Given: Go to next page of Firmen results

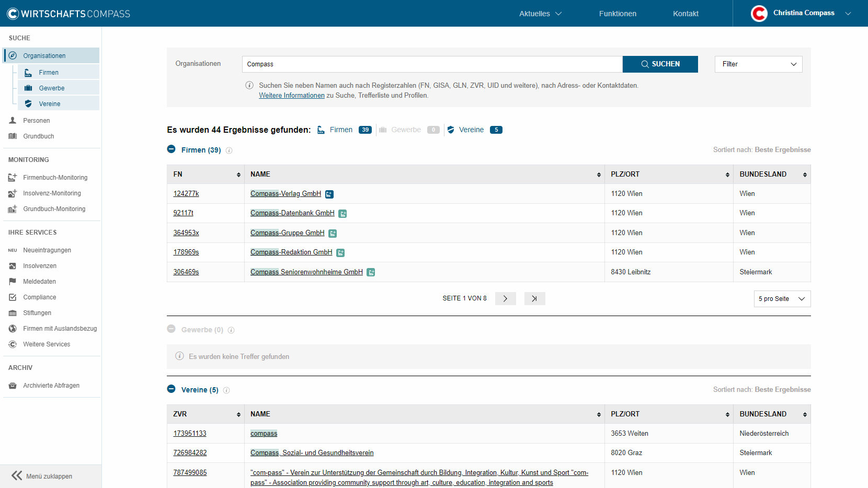Looking at the screenshot, I should 505,298.
